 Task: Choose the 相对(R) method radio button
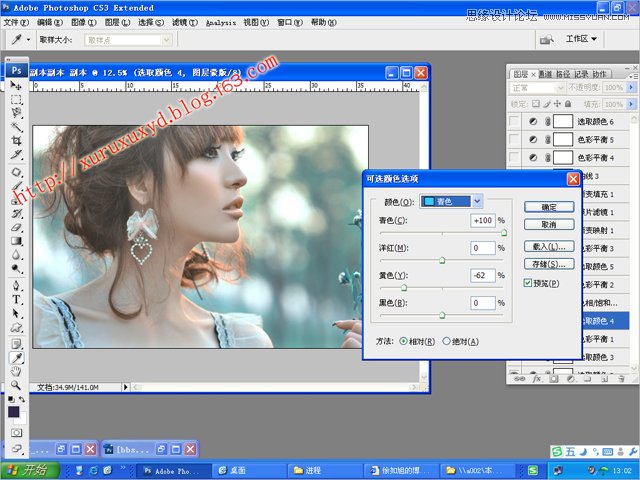click(x=403, y=341)
